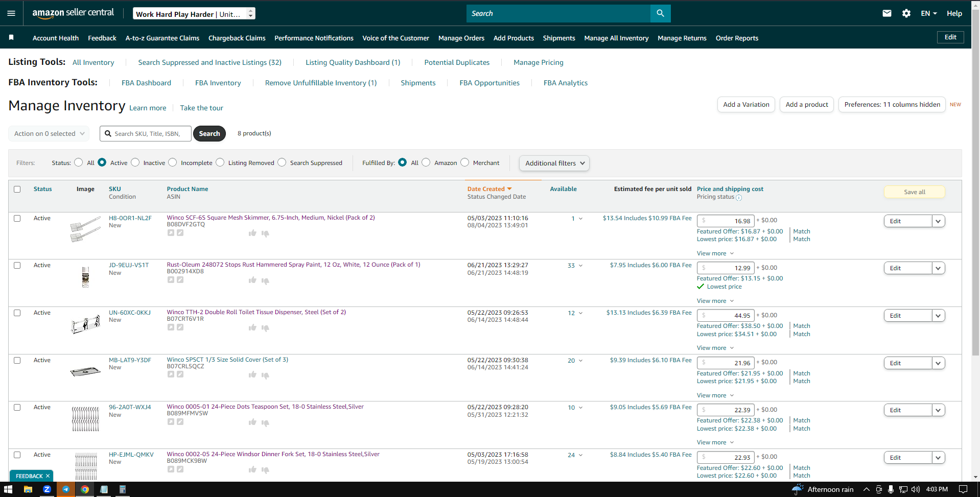The width and height of the screenshot is (980, 497).
Task: Open Edit dropdown arrow for Rust-Oleum row
Action: pyautogui.click(x=938, y=268)
